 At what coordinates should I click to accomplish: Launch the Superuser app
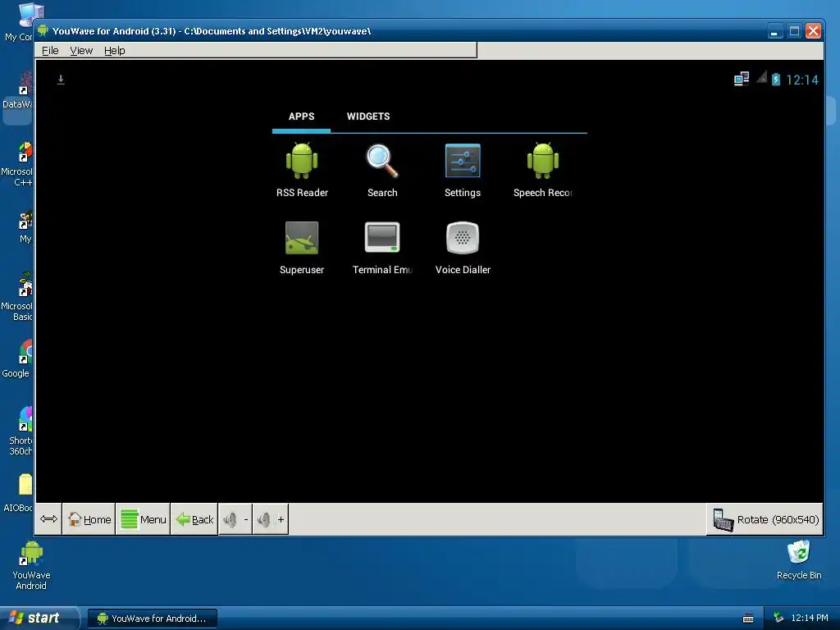point(302,247)
